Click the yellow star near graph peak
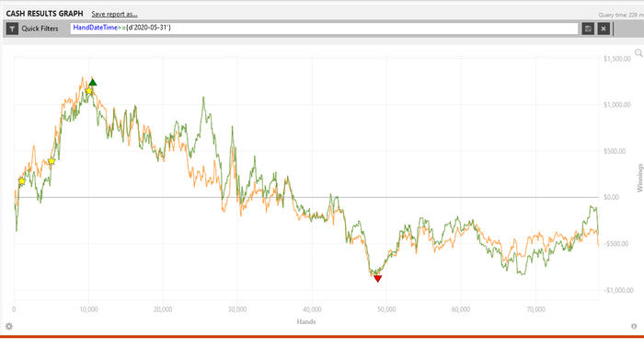Screen dimensions: 644x360 89,91
